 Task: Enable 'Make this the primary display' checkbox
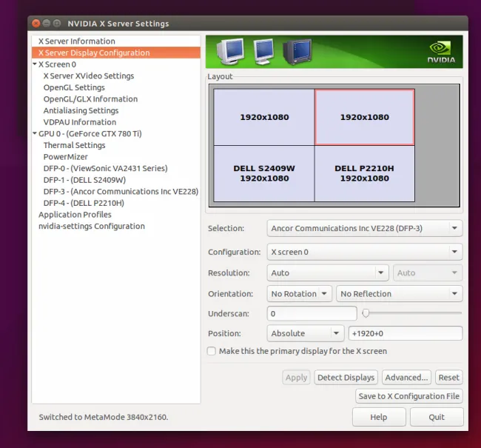click(212, 351)
